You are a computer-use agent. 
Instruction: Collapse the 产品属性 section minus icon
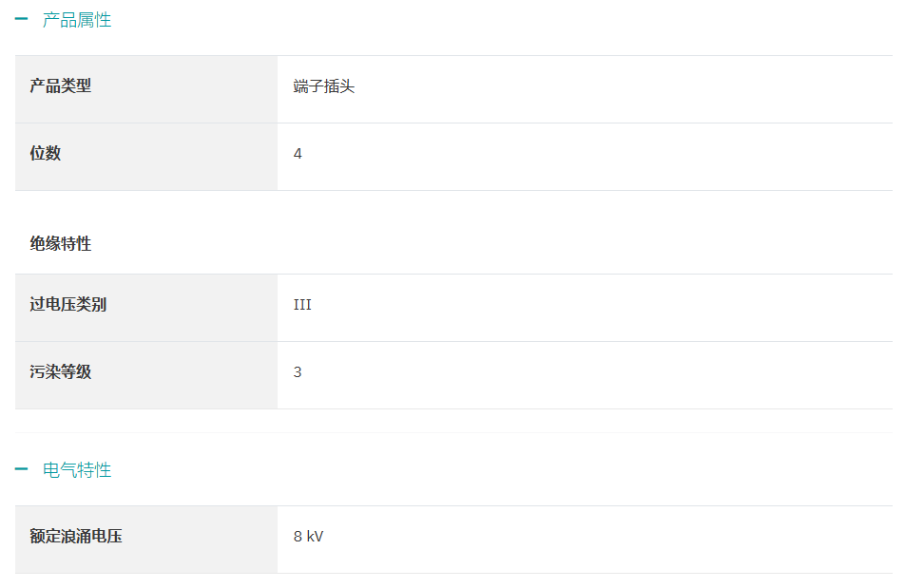tap(21, 19)
